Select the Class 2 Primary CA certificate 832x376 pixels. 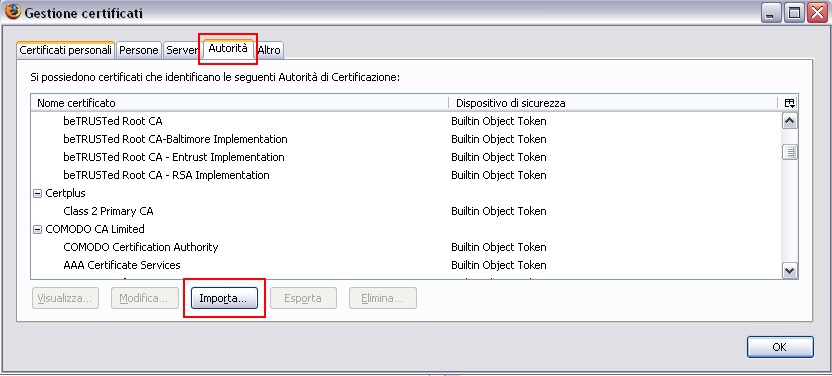108,211
